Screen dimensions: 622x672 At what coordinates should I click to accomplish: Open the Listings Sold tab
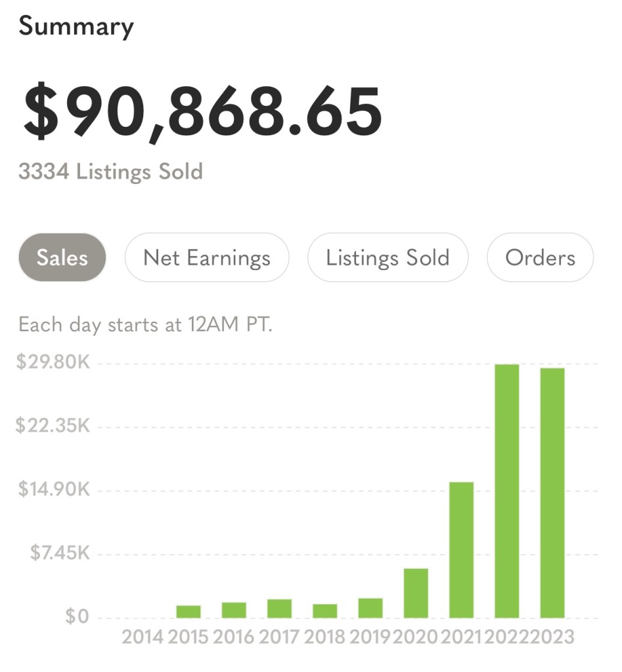388,257
